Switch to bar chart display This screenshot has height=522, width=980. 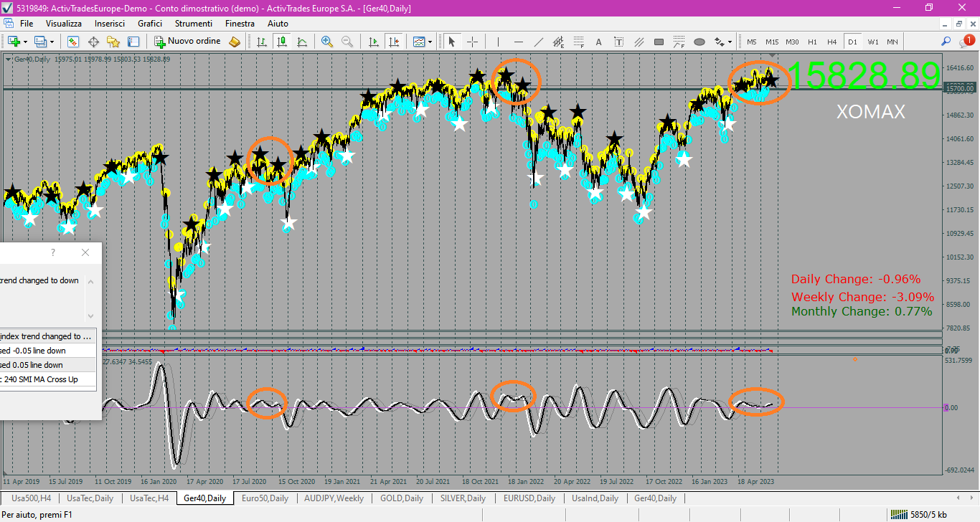tap(263, 42)
